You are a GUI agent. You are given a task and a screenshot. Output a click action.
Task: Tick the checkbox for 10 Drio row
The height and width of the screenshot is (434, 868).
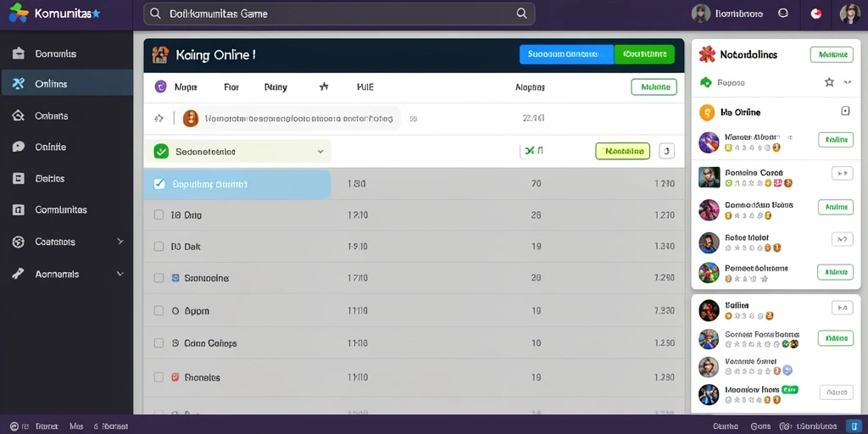coord(159,214)
